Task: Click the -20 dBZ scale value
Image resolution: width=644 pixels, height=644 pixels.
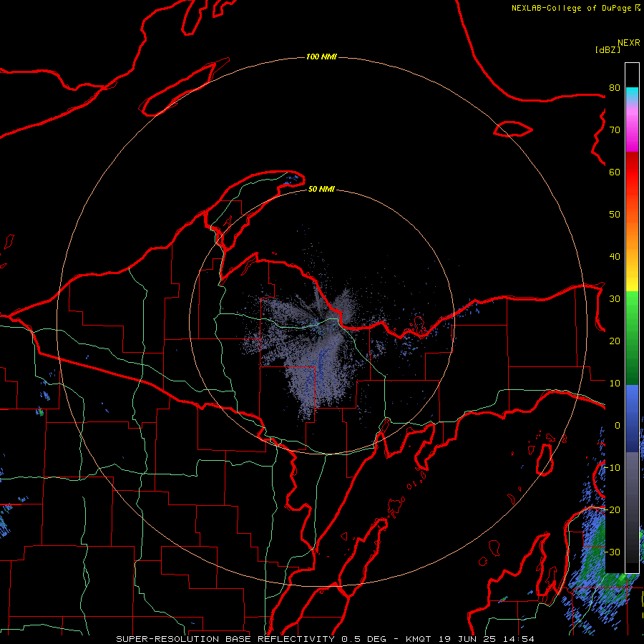Action: 612,510
